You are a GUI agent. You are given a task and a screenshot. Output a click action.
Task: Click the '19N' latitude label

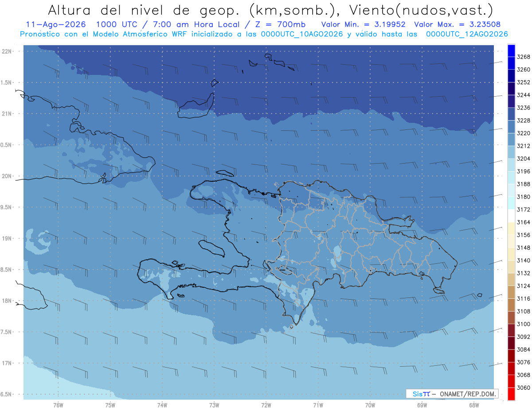point(8,239)
